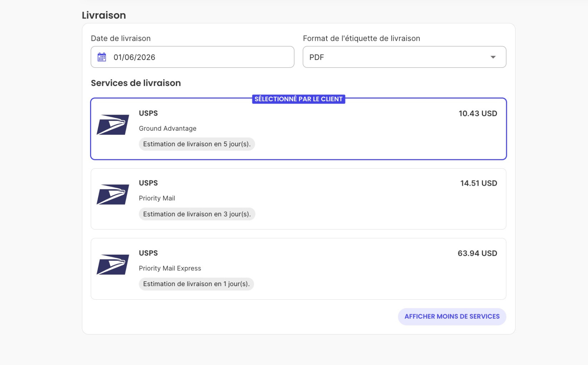
Task: Click the Services de livraison heading
Action: (x=136, y=83)
